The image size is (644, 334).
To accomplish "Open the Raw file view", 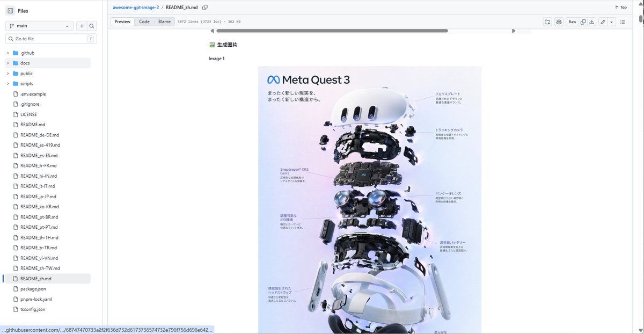I will [x=572, y=22].
